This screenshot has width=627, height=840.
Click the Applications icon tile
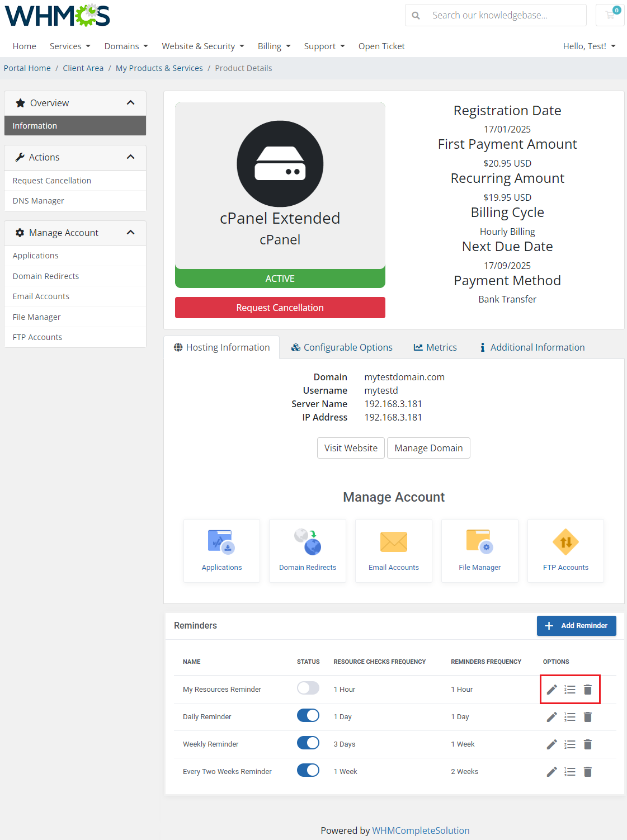pyautogui.click(x=221, y=551)
